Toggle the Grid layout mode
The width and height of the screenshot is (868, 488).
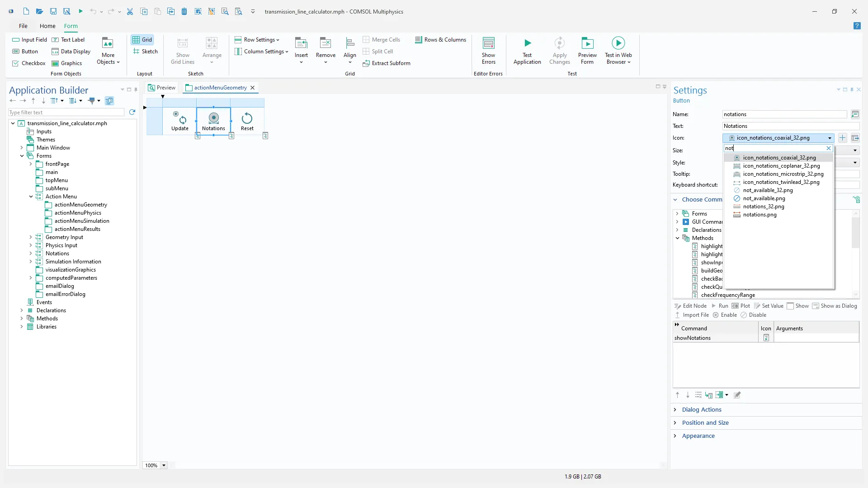[x=142, y=40]
